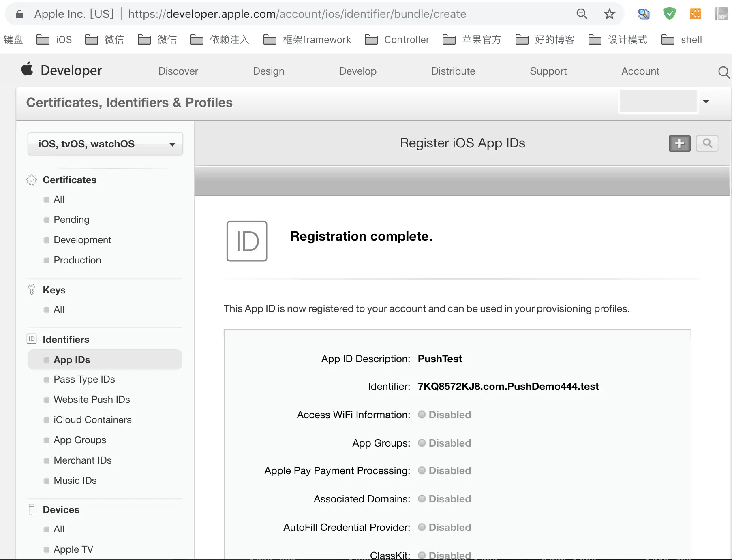Select Website Push IDs

tap(92, 400)
